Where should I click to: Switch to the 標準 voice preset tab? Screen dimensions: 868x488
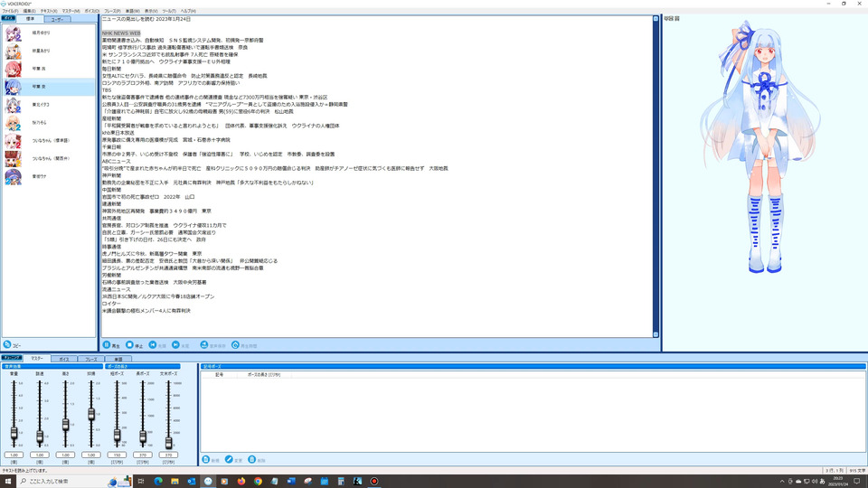click(31, 19)
